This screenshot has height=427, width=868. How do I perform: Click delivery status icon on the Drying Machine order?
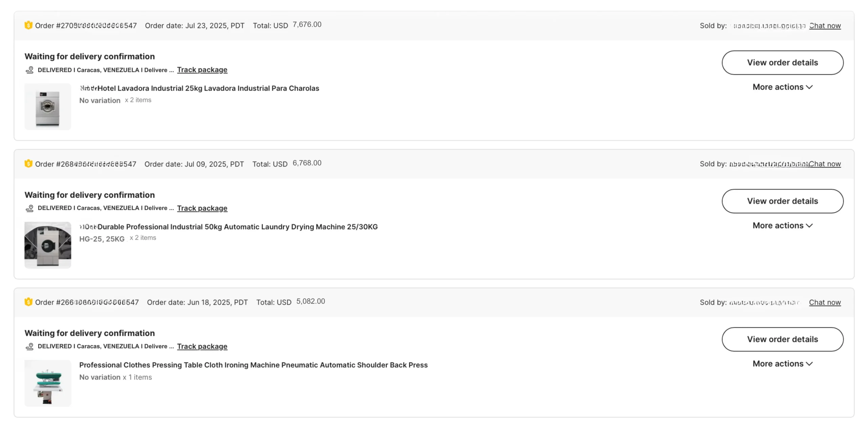pyautogui.click(x=30, y=208)
